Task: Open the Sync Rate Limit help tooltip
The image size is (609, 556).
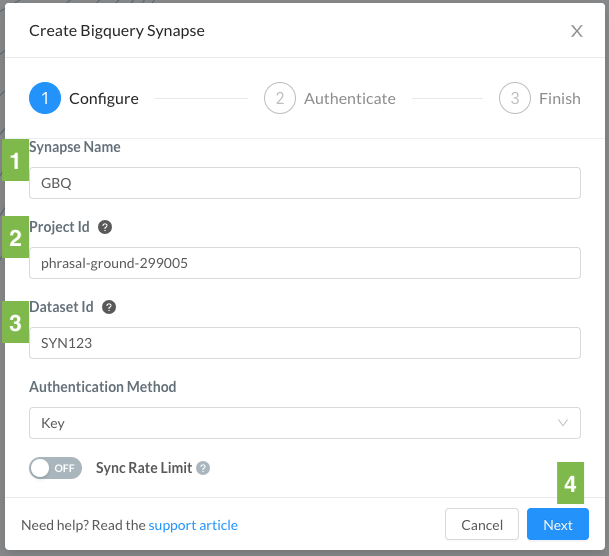Action: [x=203, y=468]
